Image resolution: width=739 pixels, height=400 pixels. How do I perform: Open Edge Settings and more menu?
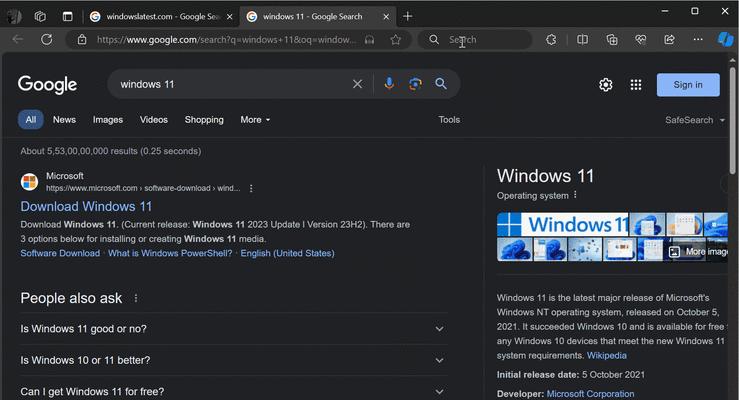[698, 40]
